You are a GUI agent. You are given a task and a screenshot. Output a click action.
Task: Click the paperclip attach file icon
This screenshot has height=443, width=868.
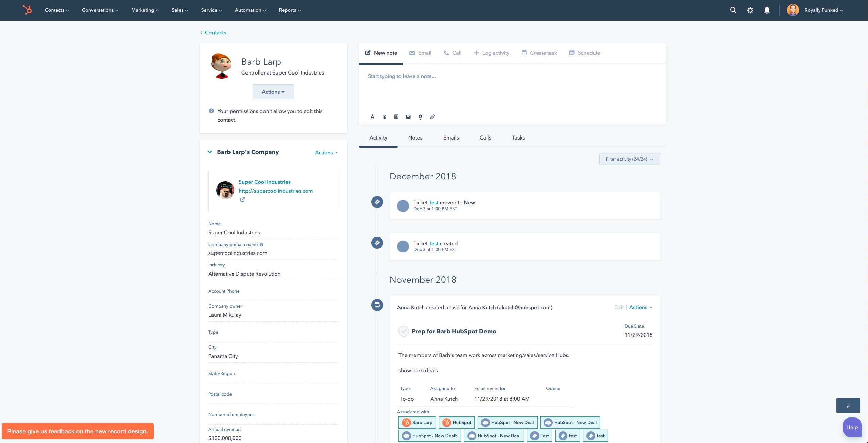click(432, 117)
